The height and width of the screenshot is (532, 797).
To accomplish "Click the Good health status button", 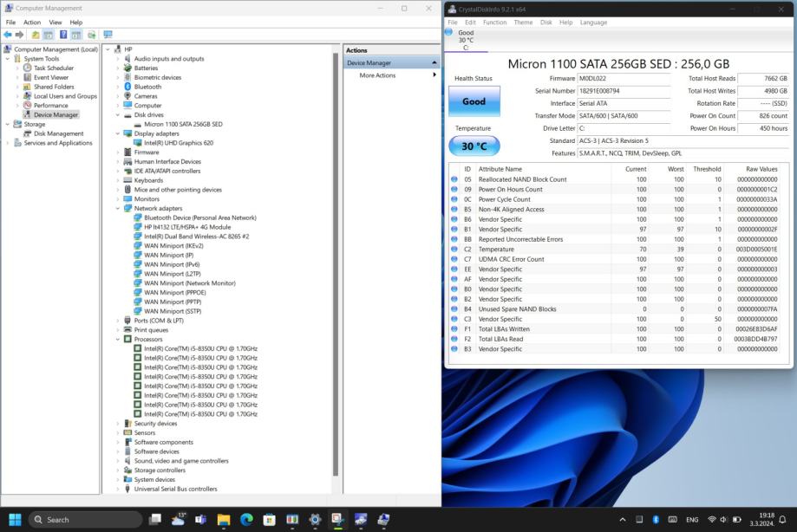I will tap(474, 101).
